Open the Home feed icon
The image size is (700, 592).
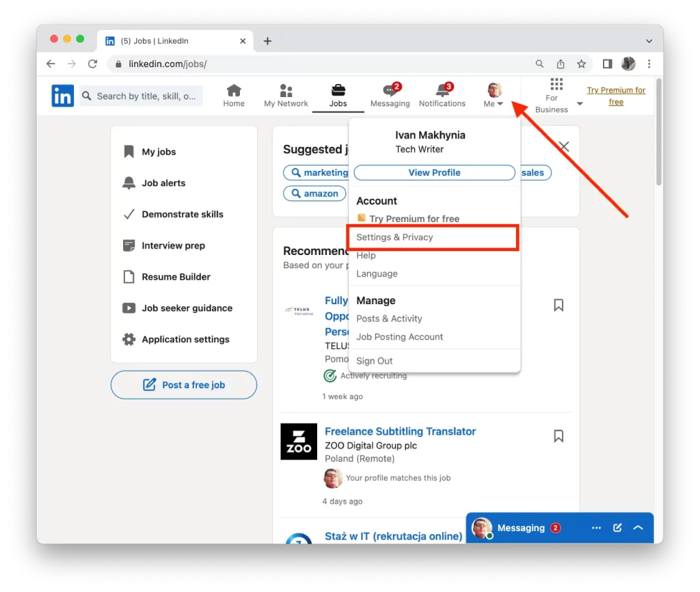[234, 96]
